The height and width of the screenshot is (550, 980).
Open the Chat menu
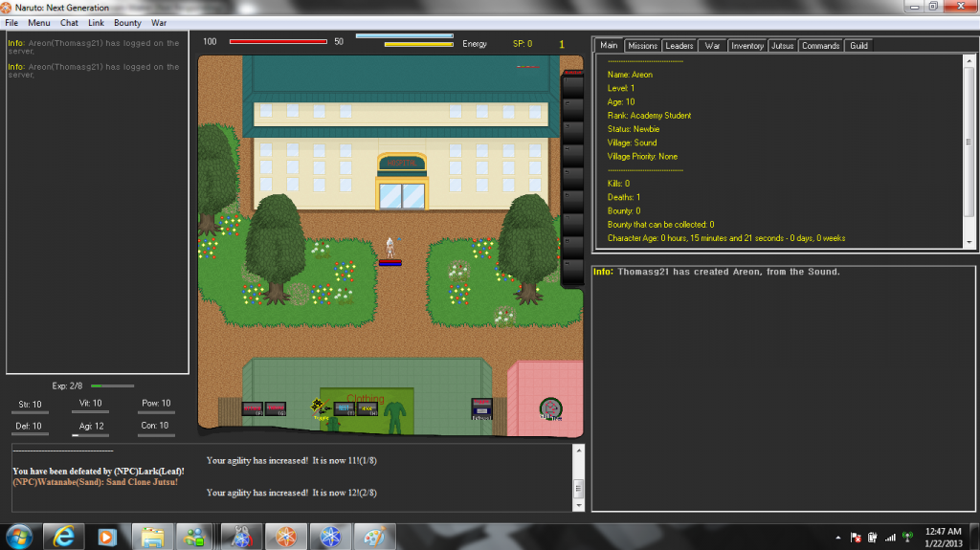(69, 23)
